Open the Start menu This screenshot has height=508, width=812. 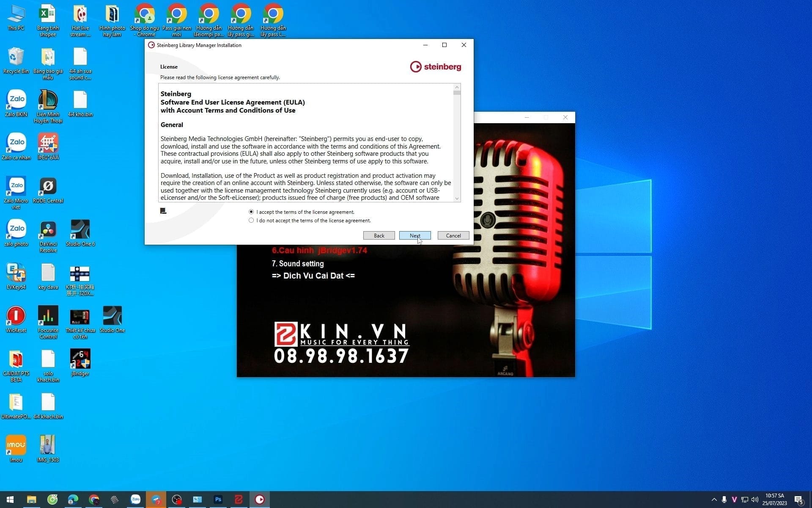(x=9, y=500)
